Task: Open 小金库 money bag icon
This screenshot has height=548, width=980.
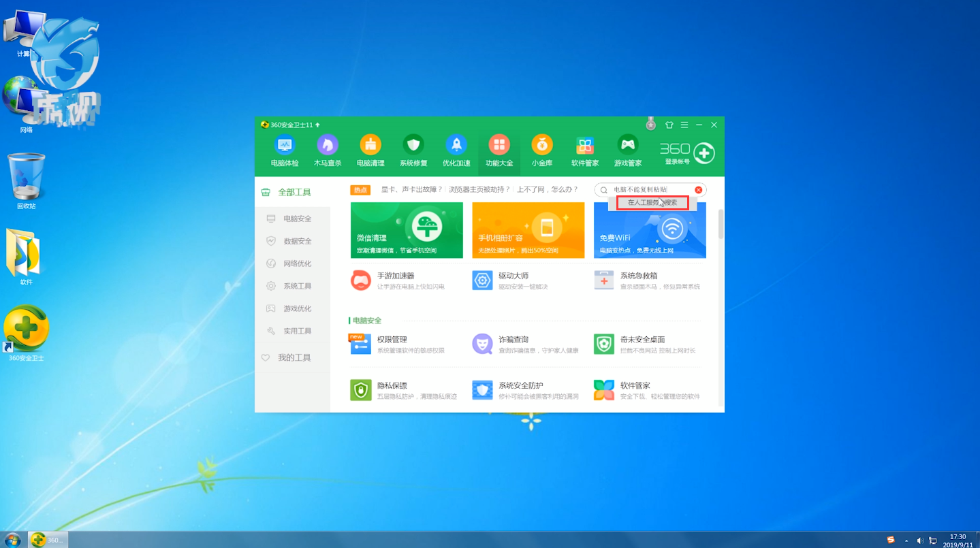Action: pyautogui.click(x=542, y=150)
